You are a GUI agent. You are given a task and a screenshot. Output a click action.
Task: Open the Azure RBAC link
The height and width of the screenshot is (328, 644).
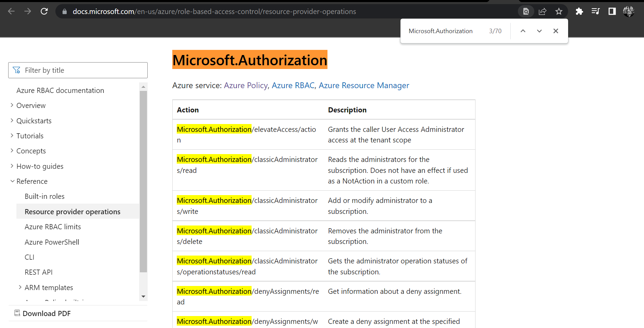[293, 85]
